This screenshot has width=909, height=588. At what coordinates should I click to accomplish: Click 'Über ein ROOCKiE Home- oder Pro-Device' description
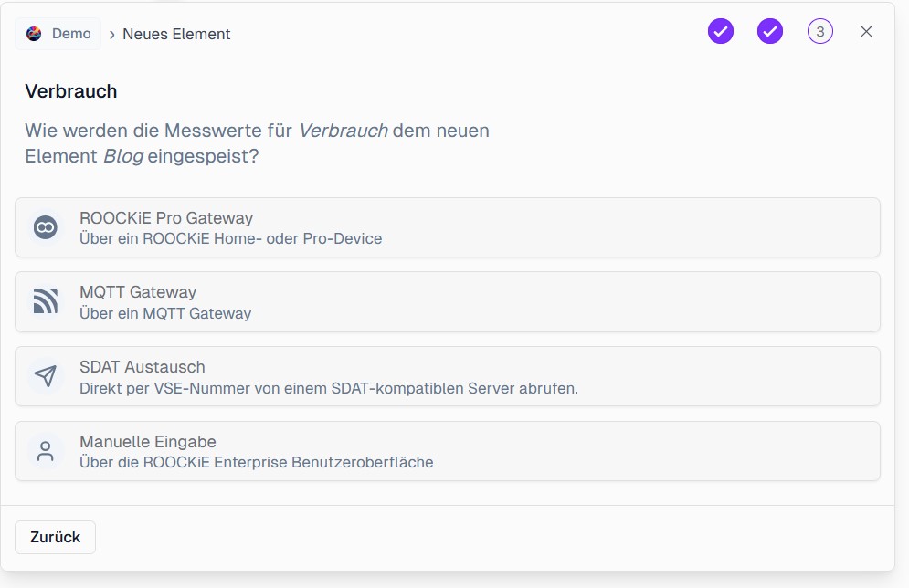point(230,238)
